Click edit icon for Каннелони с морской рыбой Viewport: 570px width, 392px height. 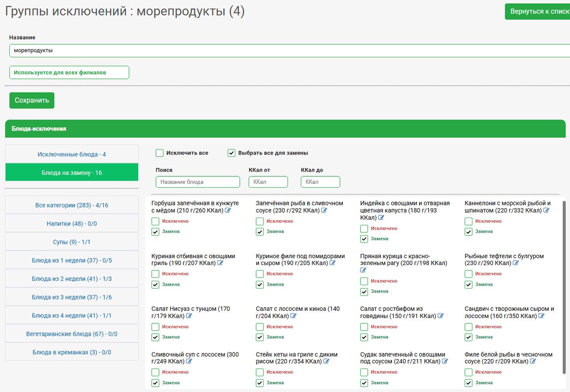546,211
